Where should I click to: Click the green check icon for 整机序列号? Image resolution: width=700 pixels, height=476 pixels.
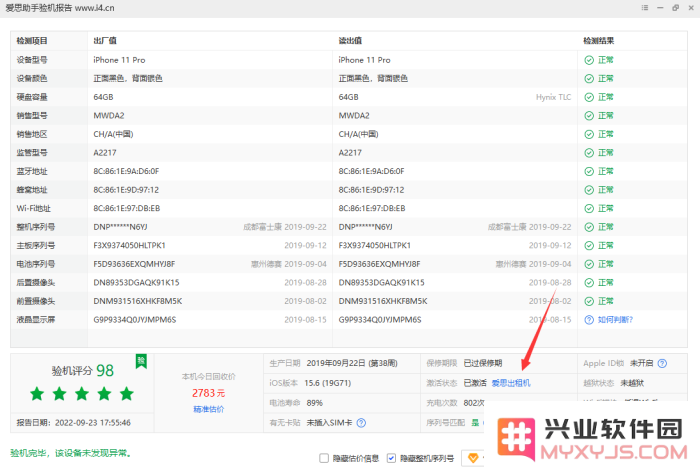tap(589, 227)
